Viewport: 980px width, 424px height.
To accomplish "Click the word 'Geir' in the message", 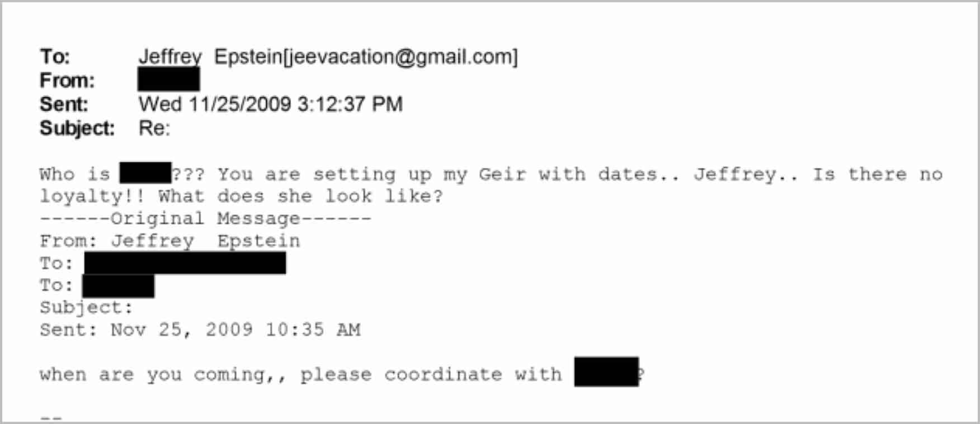I will (502, 175).
